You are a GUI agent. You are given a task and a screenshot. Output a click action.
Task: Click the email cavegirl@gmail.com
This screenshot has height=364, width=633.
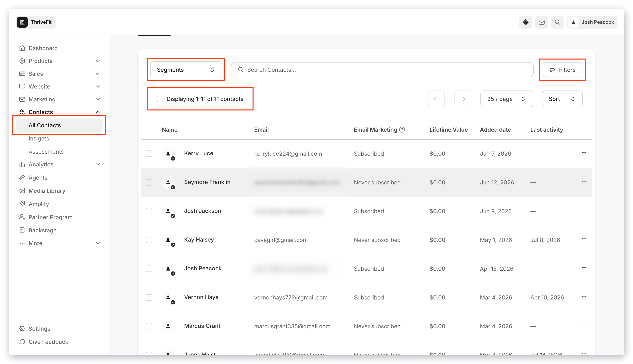pyautogui.click(x=281, y=240)
